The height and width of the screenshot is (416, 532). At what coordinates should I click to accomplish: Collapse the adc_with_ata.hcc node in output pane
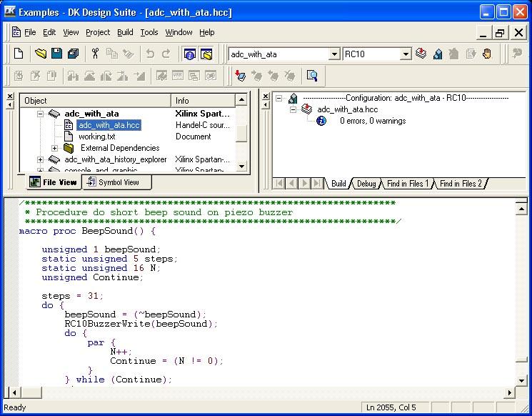293,109
